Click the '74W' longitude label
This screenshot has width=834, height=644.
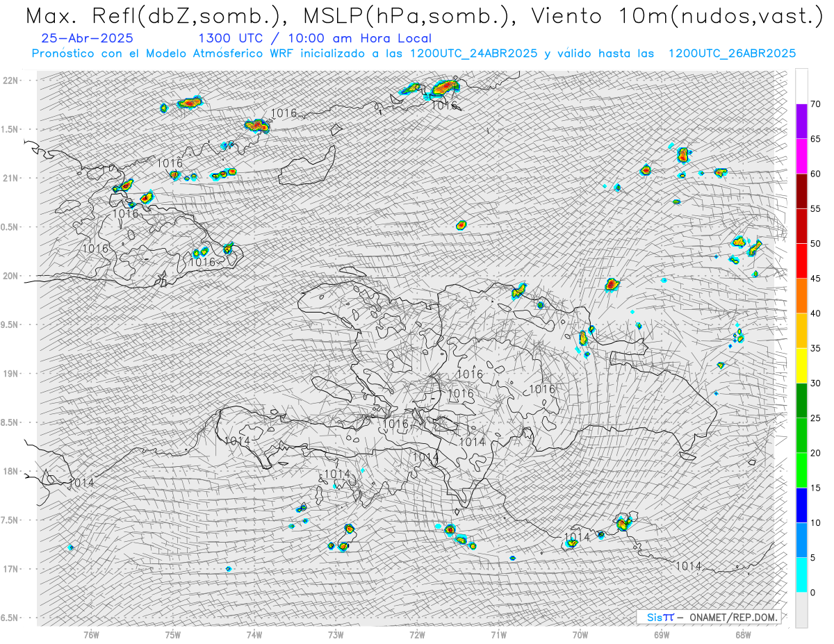click(254, 634)
